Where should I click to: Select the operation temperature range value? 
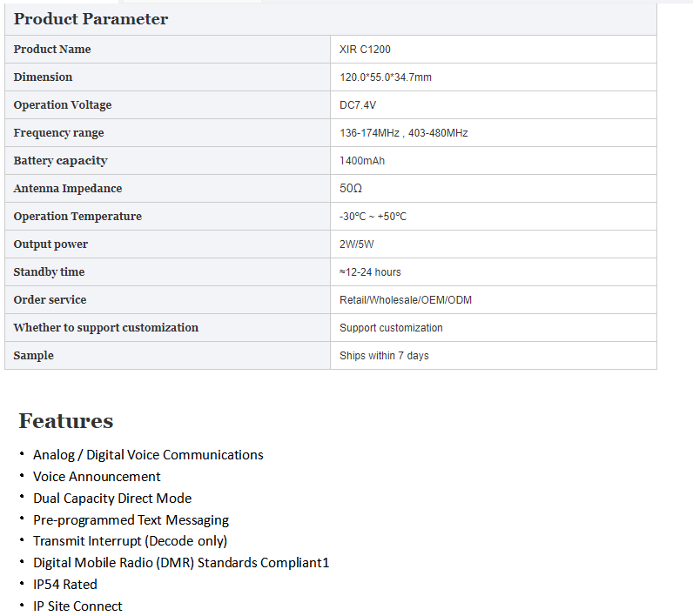point(373,217)
